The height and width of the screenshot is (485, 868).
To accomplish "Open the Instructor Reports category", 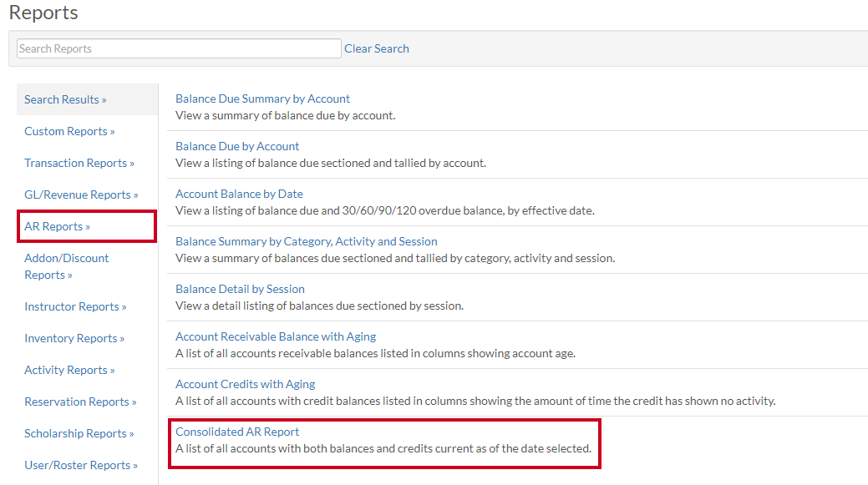I will point(75,306).
